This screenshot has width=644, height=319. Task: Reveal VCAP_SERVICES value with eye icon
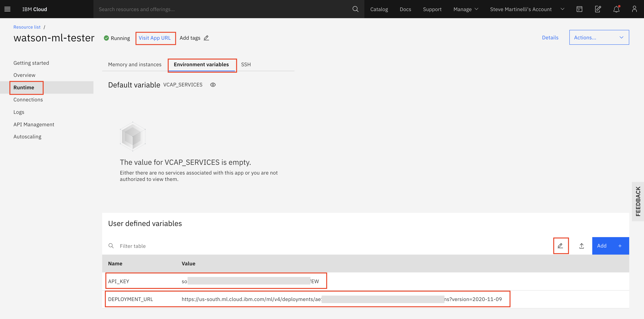213,85
